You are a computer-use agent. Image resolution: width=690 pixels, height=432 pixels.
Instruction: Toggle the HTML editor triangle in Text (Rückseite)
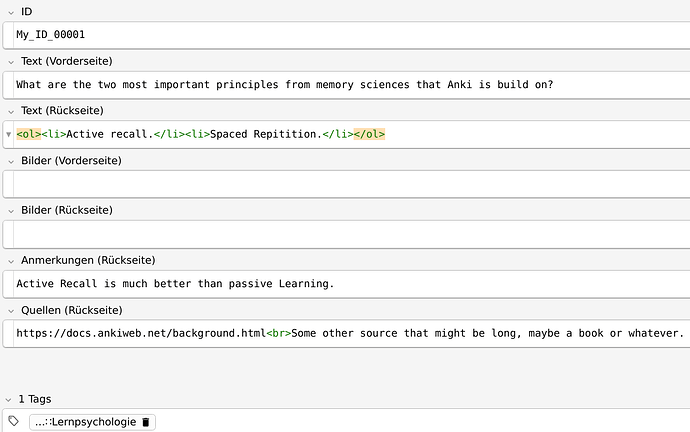click(8, 135)
